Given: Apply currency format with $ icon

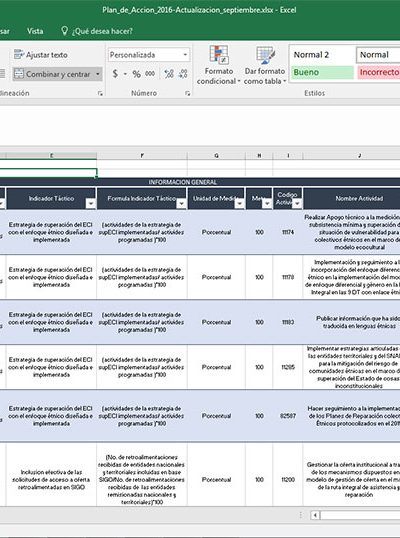Looking at the screenshot, I should coord(115,74).
